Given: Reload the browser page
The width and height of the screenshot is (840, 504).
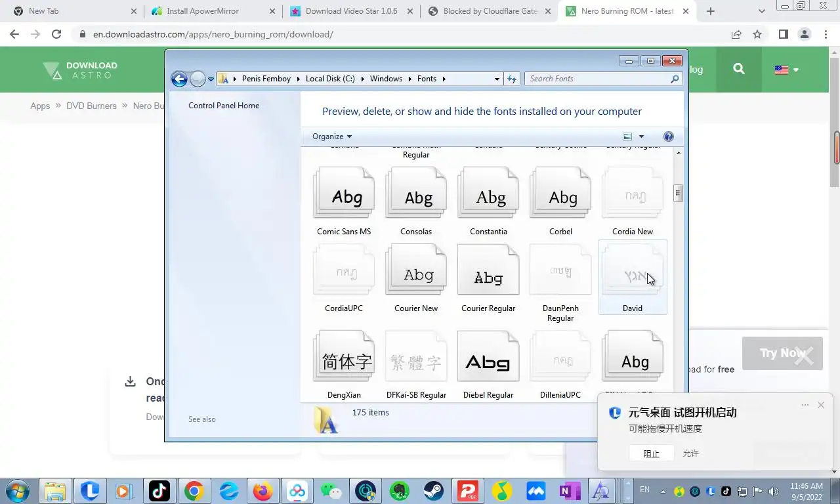Looking at the screenshot, I should (x=56, y=34).
